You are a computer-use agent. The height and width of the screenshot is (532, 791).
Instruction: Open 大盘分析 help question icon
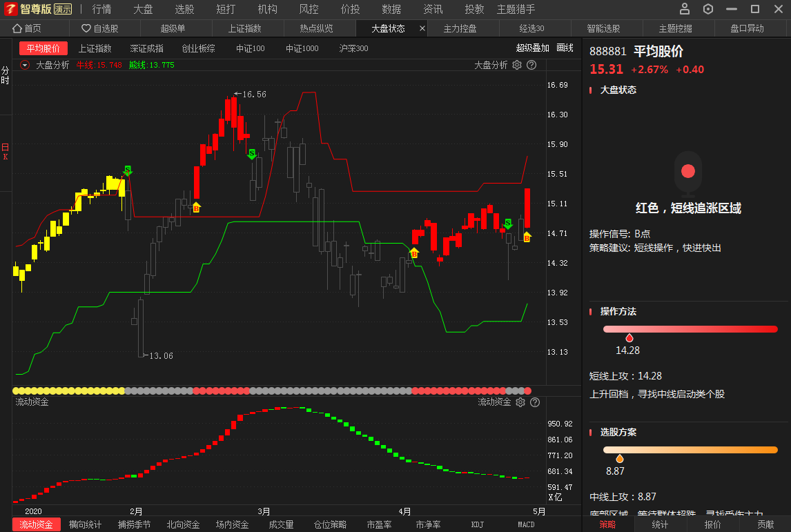[531, 65]
